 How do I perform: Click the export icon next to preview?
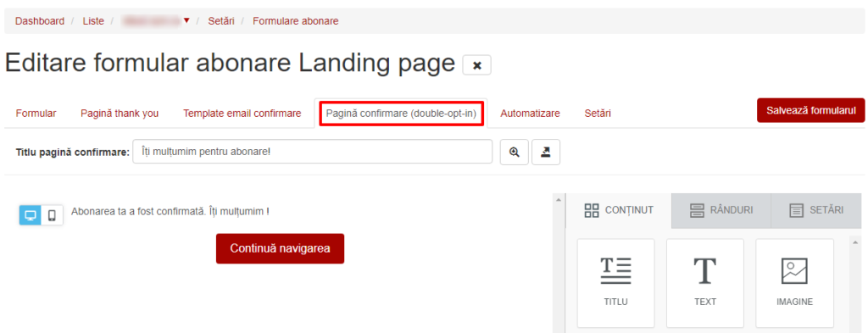(546, 153)
